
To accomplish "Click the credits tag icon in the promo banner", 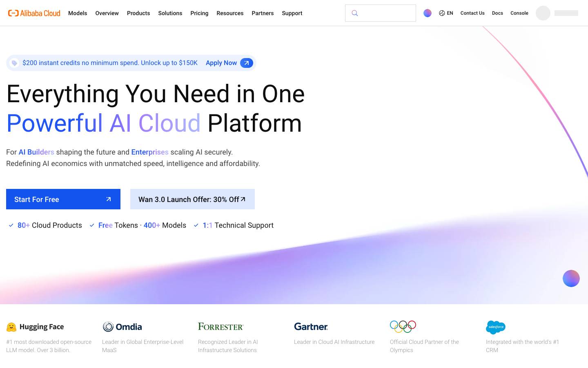I will coord(14,63).
